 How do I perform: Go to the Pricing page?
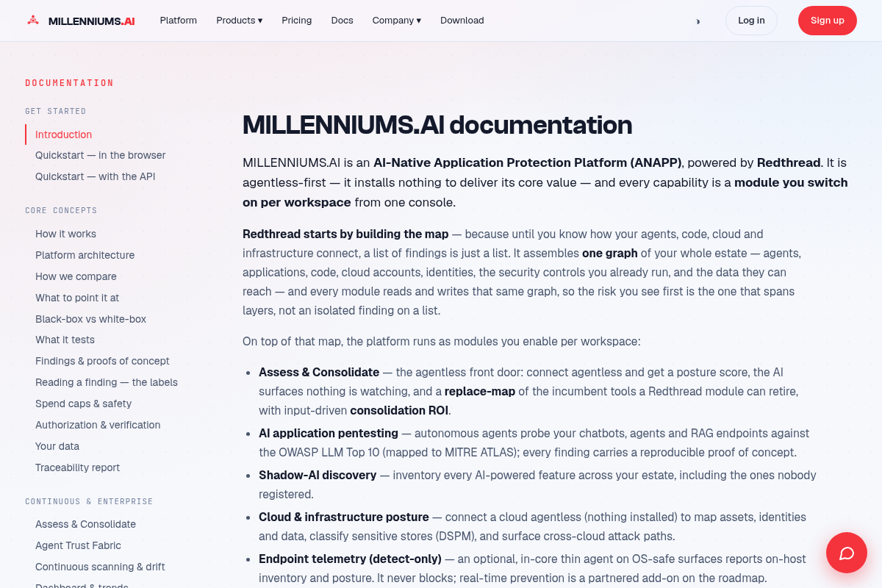tap(297, 21)
